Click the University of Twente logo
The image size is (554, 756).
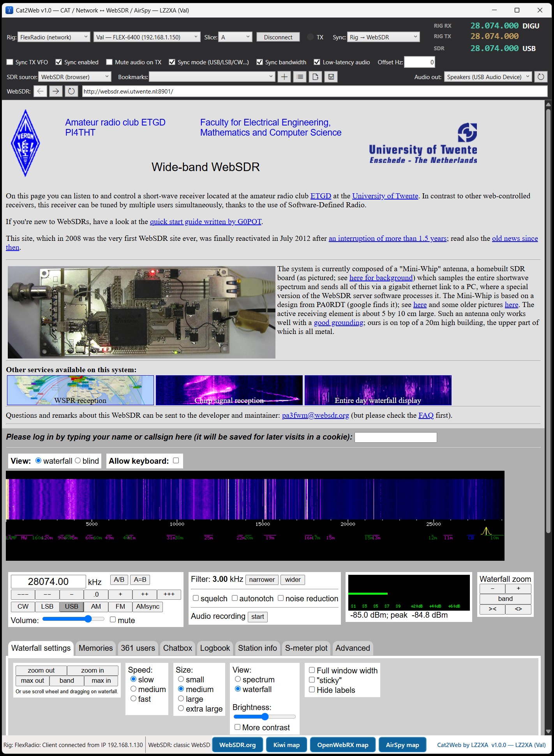pos(423,143)
